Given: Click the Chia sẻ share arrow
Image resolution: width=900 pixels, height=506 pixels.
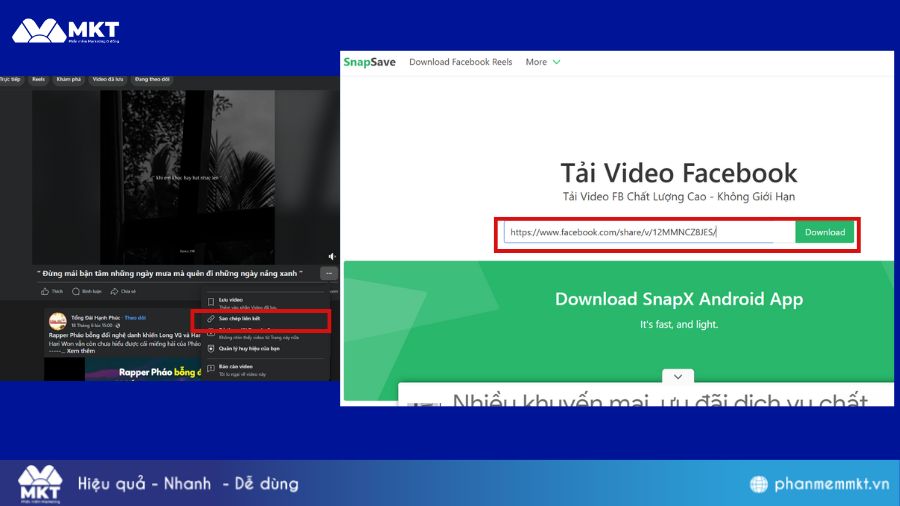Looking at the screenshot, I should [x=114, y=291].
